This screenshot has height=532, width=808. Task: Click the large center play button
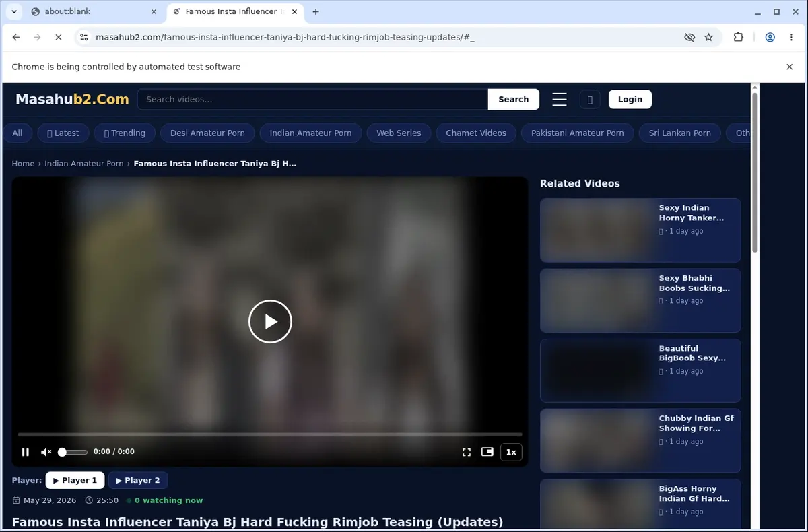270,322
